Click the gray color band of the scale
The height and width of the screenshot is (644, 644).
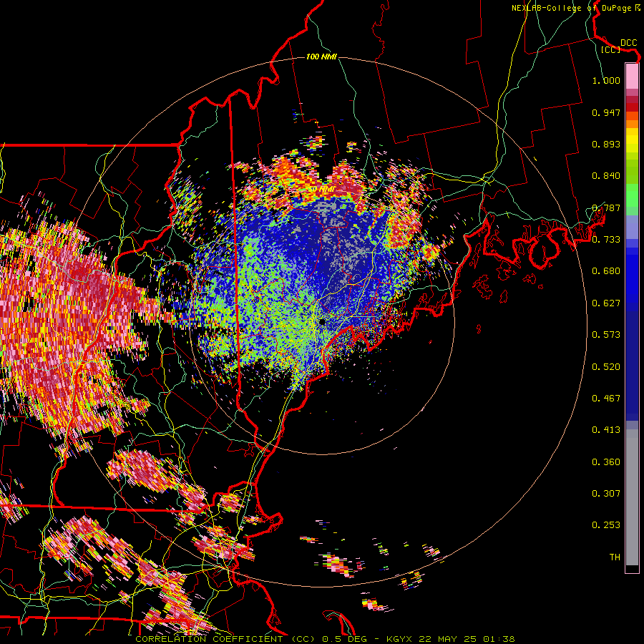point(632,497)
